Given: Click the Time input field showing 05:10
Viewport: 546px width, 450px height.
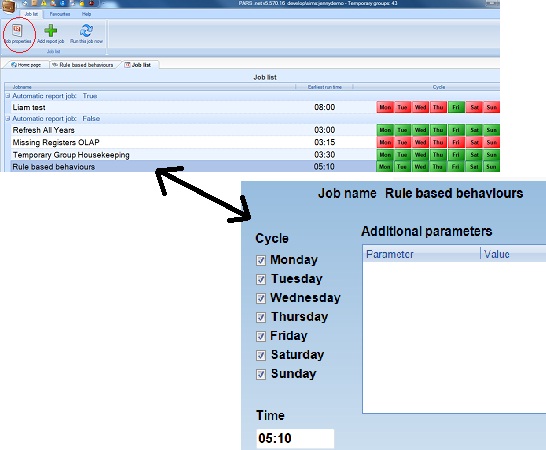Looking at the screenshot, I should click(295, 438).
